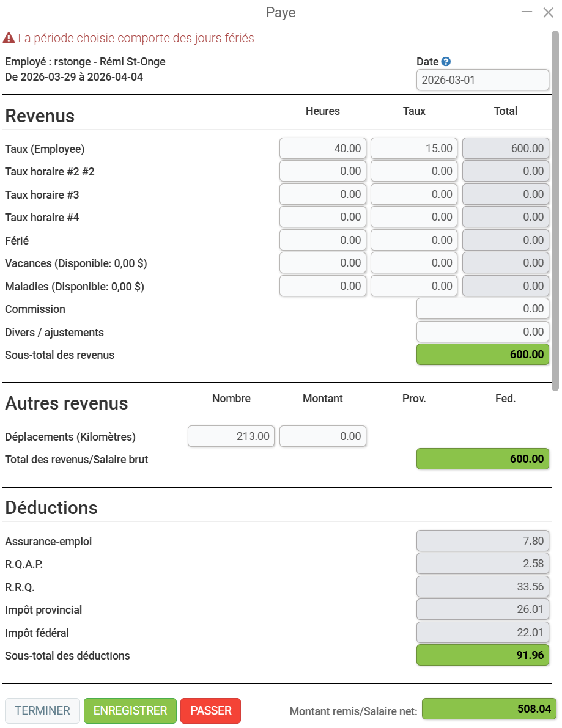Select the Date field showing 2026-03-01
The width and height of the screenshot is (562, 728).
tap(483, 80)
